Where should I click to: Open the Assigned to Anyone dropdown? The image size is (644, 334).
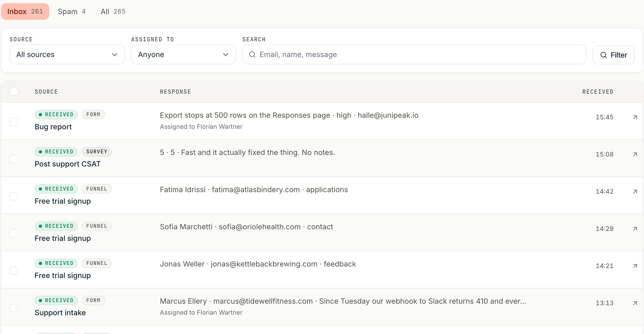point(184,55)
